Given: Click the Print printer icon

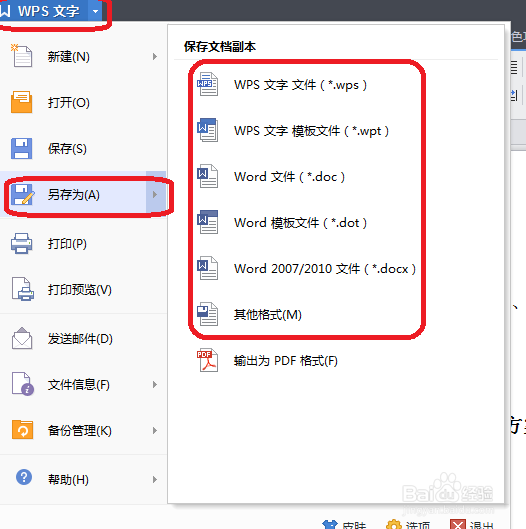Looking at the screenshot, I should click(x=22, y=243).
